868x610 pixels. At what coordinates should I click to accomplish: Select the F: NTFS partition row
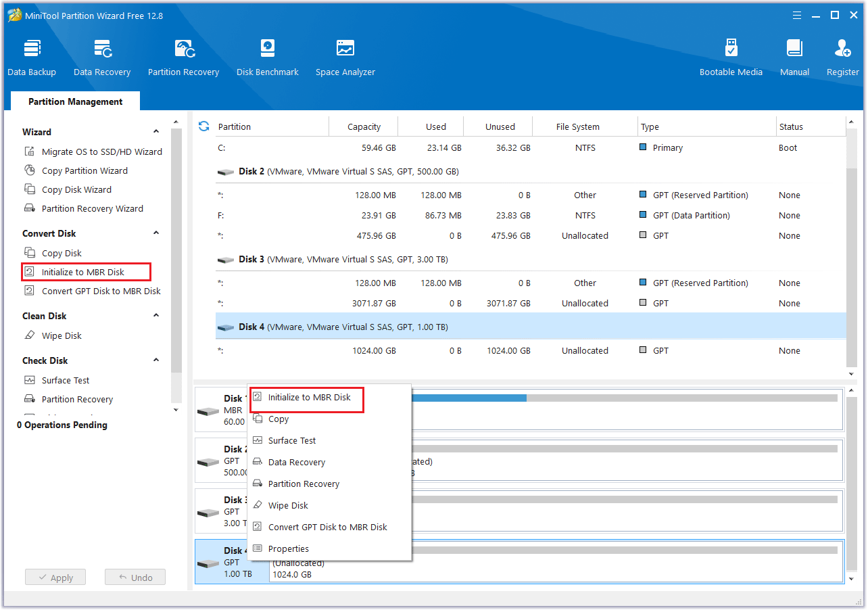531,216
